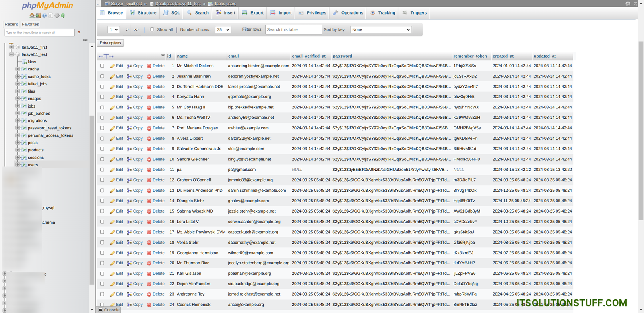This screenshot has width=644, height=313.
Task: Click the Copy icon for Kenyatta Hahn row
Action: [129, 97]
